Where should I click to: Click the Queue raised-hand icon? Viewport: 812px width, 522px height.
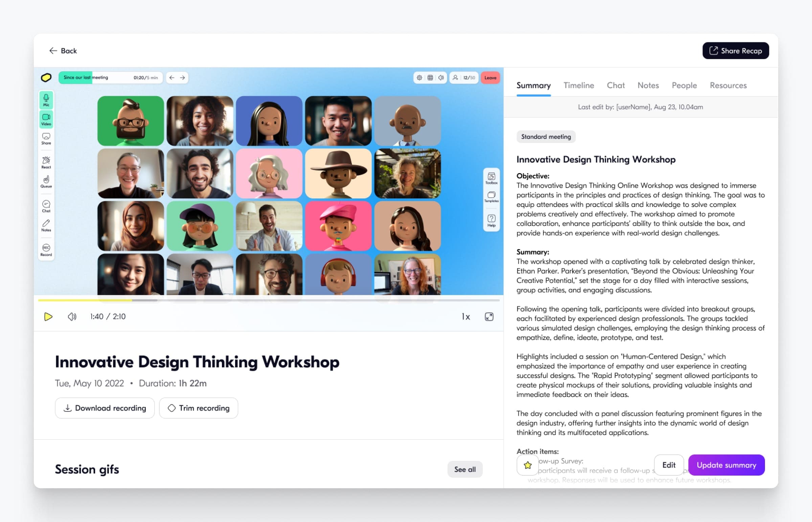46,182
